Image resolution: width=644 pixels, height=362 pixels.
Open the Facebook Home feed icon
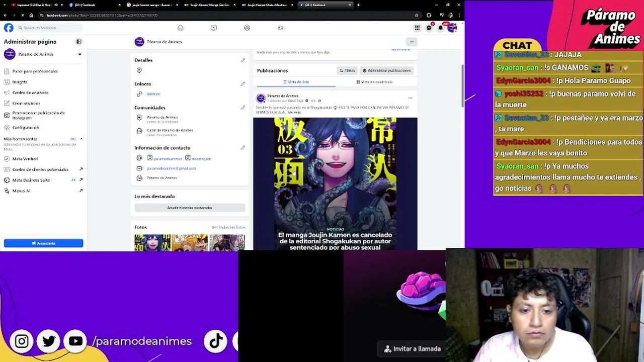click(180, 28)
